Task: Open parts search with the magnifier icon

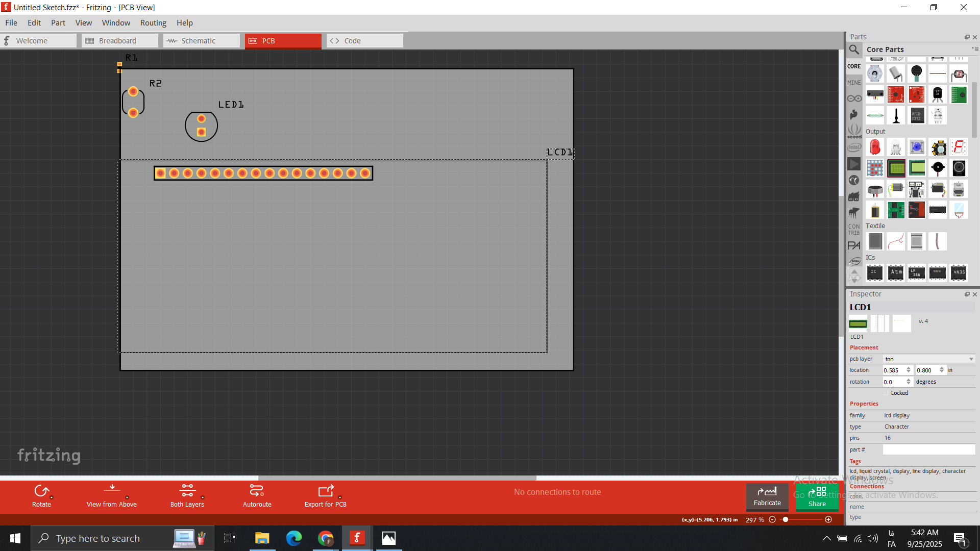Action: [854, 49]
